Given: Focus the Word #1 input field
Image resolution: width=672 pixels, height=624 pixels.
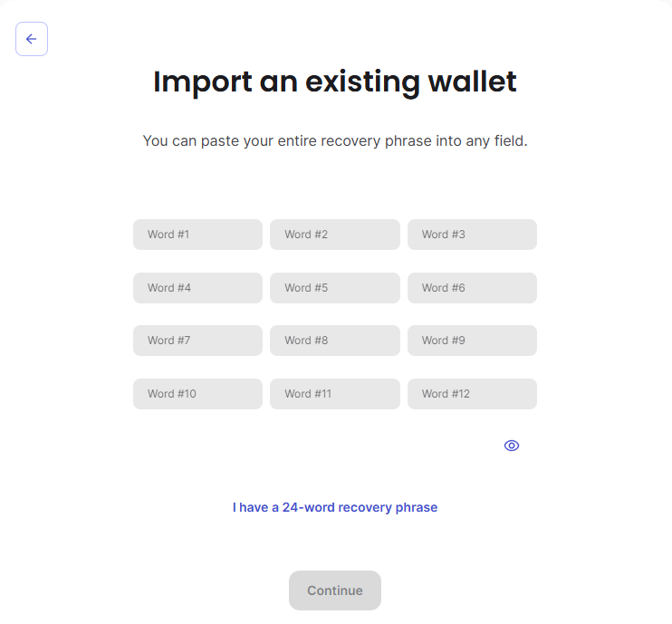Looking at the screenshot, I should point(197,235).
